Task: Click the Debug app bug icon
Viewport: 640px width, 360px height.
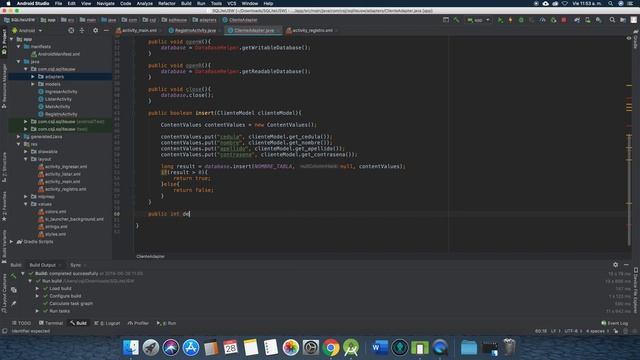Action: click(x=521, y=20)
